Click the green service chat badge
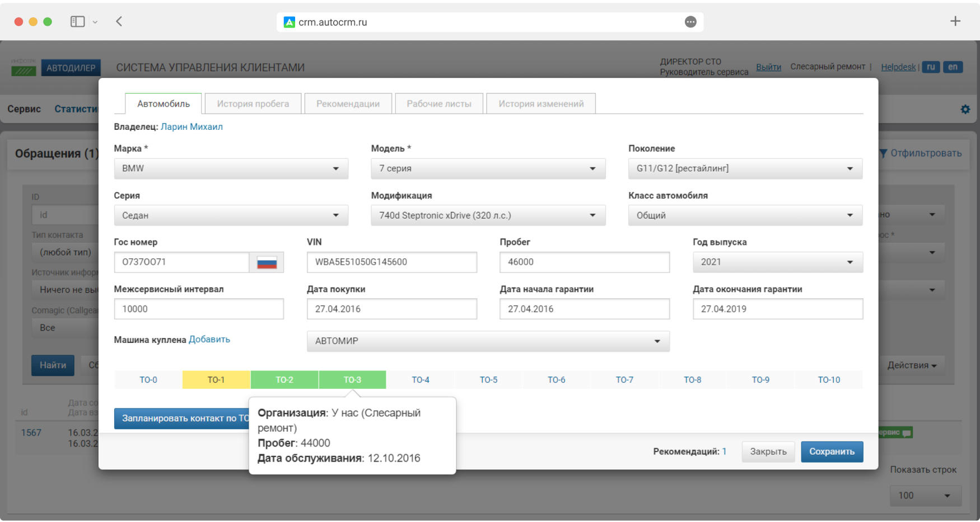Screen dimensions: 980x522 (x=895, y=432)
